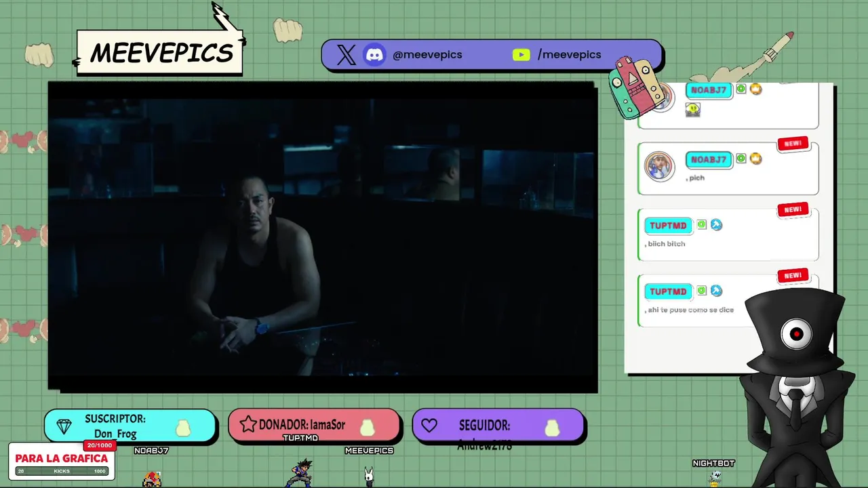
Task: Click the dark movie video frame
Action: click(323, 237)
